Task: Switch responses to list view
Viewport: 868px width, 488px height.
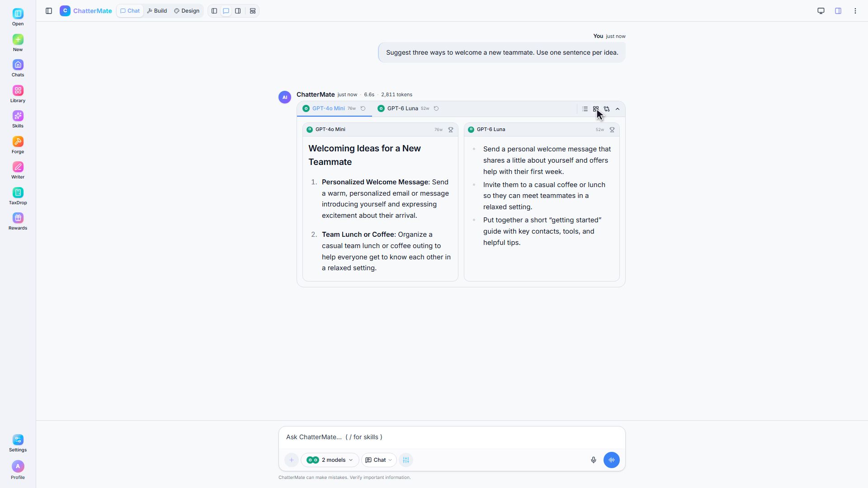Action: pyautogui.click(x=585, y=109)
